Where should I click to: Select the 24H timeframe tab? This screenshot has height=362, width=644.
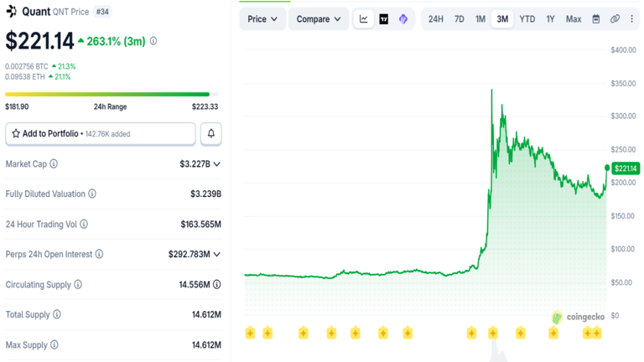[x=436, y=19]
